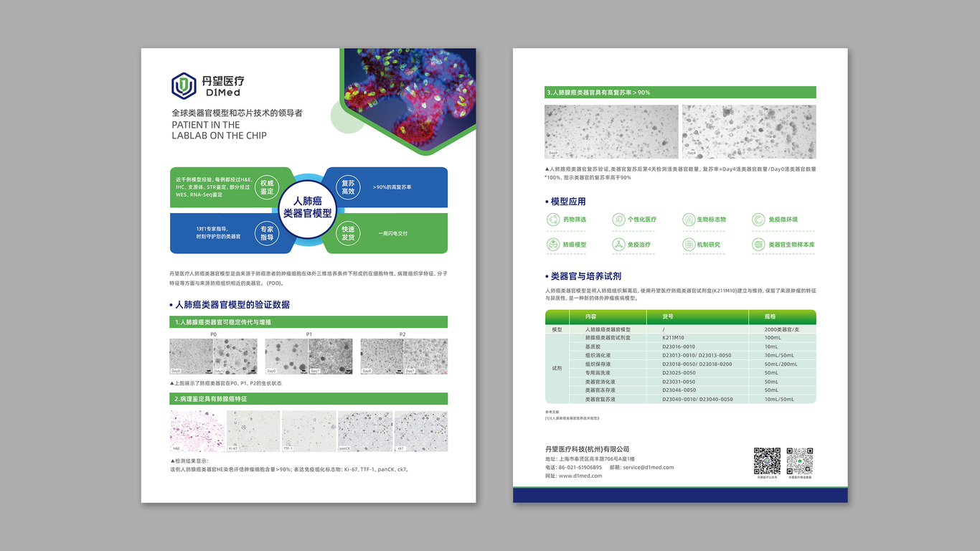Click the 内容 table column header
The width and height of the screenshot is (980, 551).
click(x=591, y=316)
